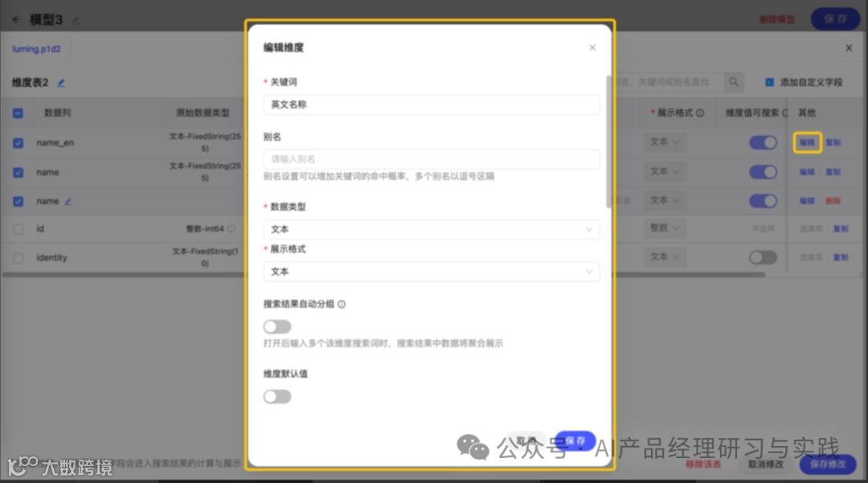Toggle the header select-all checkbox beside 数据列
Image resolution: width=868 pixels, height=483 pixels.
[x=18, y=113]
